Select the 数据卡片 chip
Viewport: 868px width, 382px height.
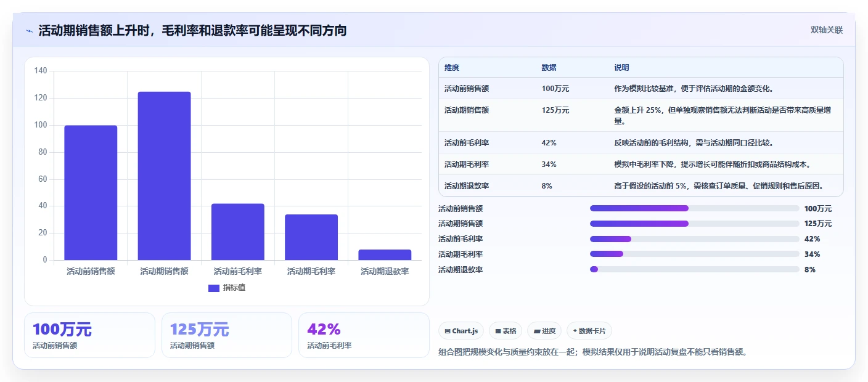click(589, 331)
